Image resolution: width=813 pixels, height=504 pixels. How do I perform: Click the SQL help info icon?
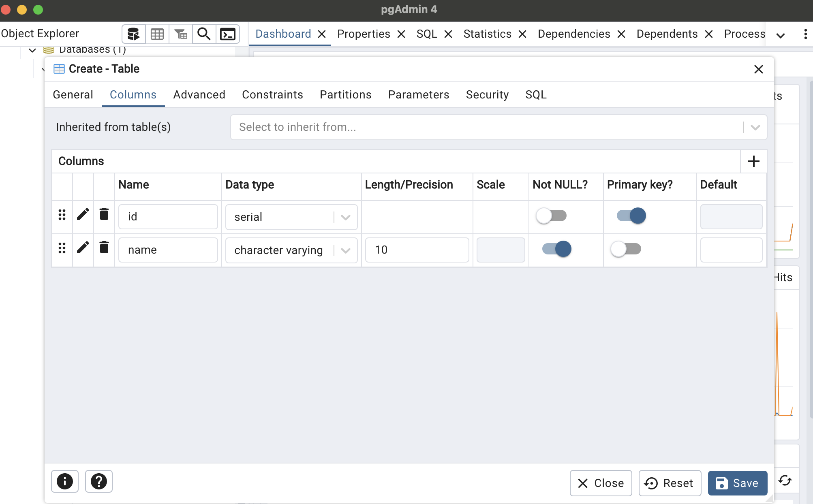tap(65, 481)
